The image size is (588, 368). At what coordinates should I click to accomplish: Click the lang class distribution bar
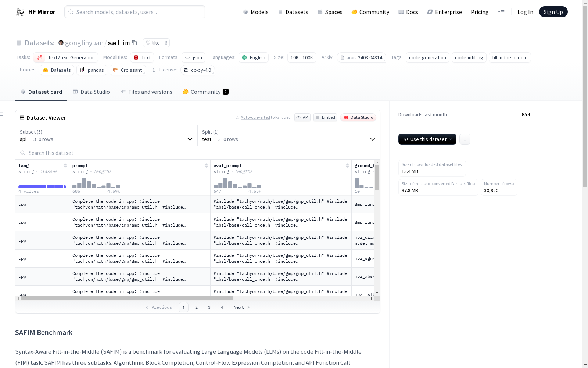pos(42,187)
